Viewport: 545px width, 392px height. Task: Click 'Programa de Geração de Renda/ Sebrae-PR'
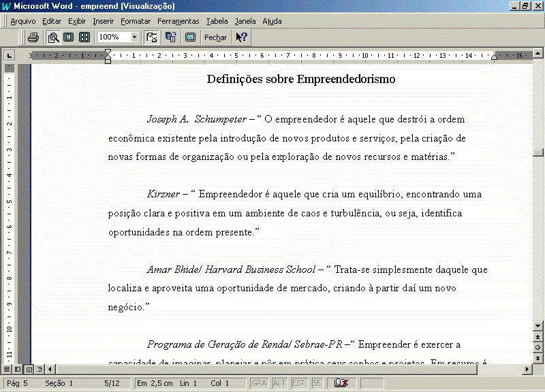(245, 344)
